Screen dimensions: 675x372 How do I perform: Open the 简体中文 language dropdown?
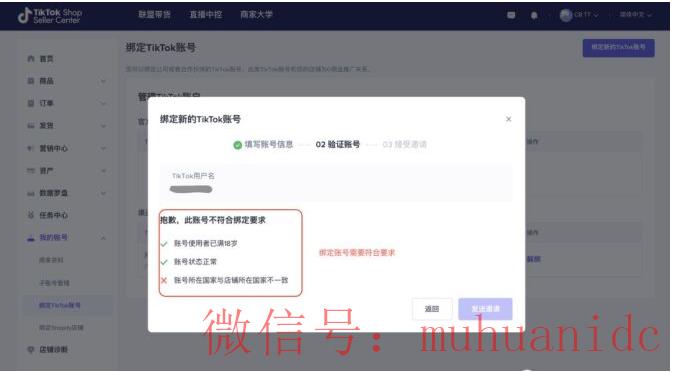635,15
